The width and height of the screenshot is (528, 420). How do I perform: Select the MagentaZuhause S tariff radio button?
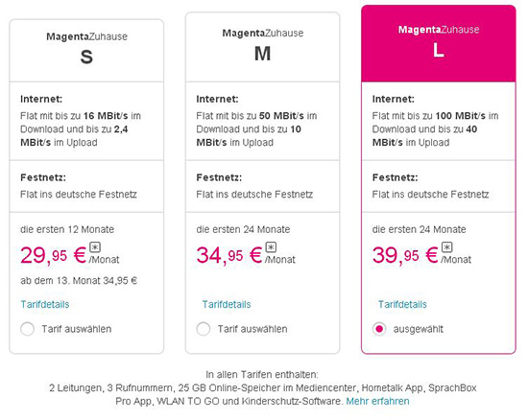27,329
